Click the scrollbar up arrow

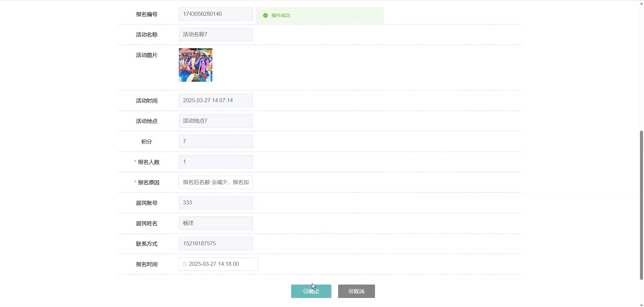click(641, 3)
